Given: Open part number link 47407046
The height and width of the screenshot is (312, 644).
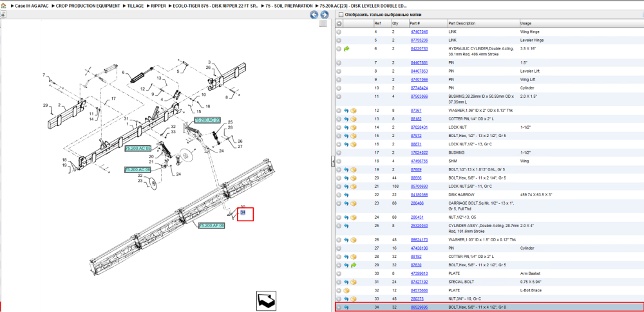Looking at the screenshot, I should tap(419, 32).
